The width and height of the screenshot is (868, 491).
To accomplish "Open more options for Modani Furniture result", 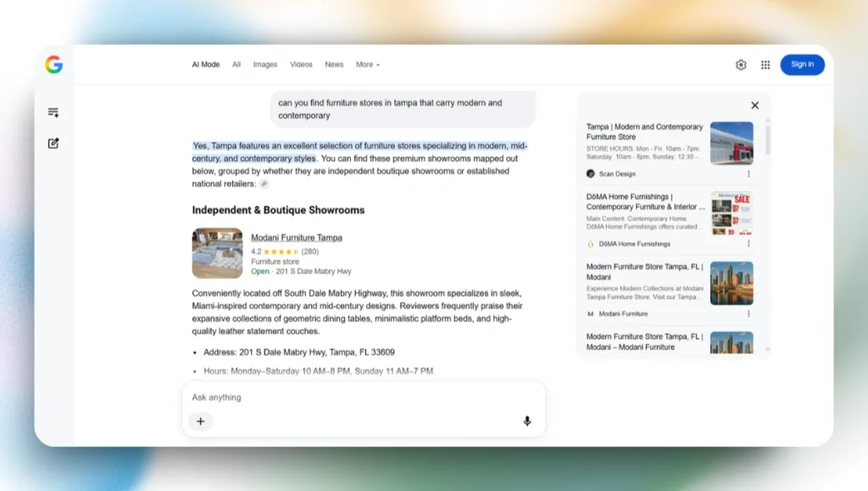I will pyautogui.click(x=748, y=314).
